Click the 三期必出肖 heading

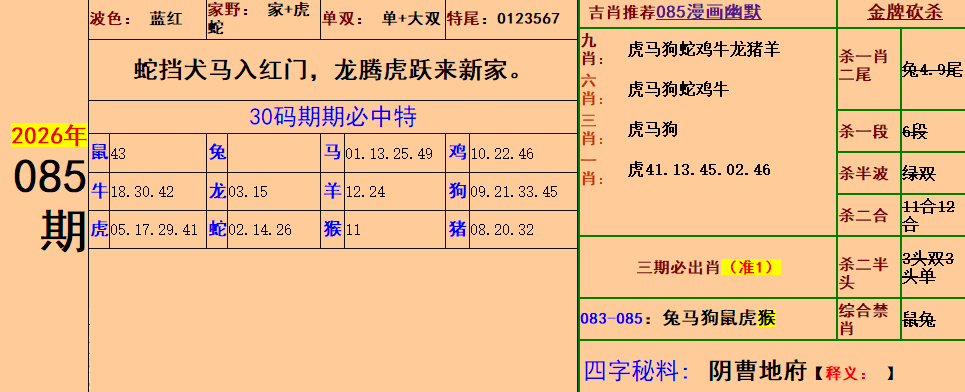pos(678,268)
